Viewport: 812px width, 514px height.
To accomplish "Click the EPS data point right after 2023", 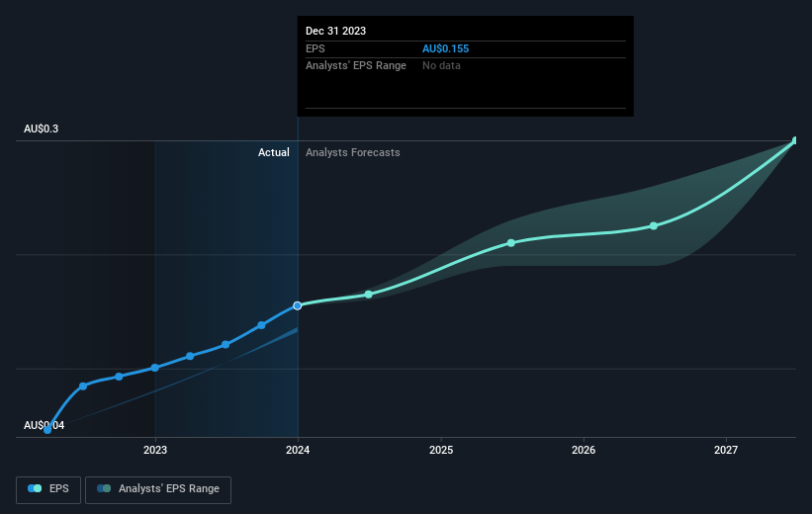I will pyautogui.click(x=190, y=356).
